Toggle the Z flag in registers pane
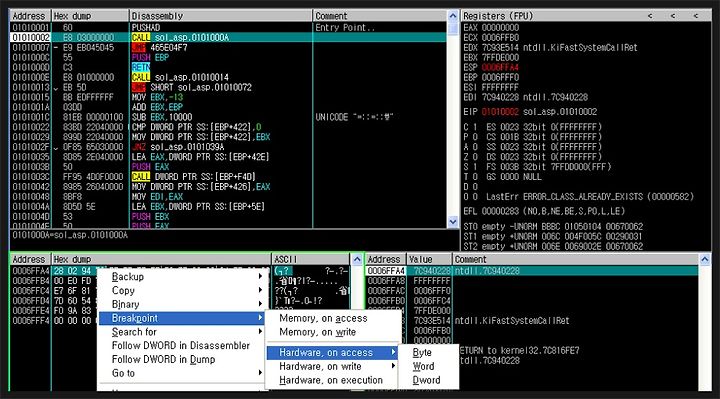Image resolution: width=720 pixels, height=399 pixels. [x=475, y=157]
